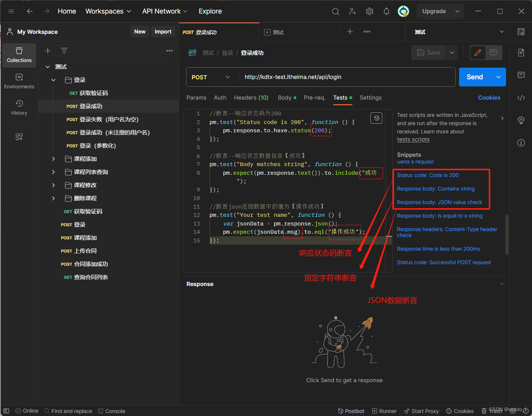Image resolution: width=532 pixels, height=416 pixels.
Task: Switch to the Auth tab
Action: 220,98
